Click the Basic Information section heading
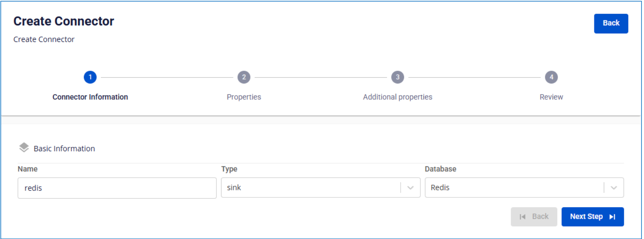 [64, 149]
